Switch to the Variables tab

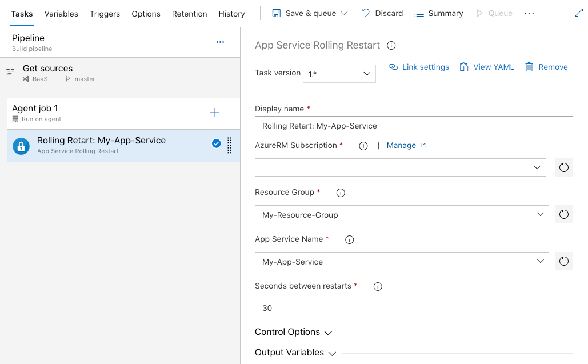point(61,14)
